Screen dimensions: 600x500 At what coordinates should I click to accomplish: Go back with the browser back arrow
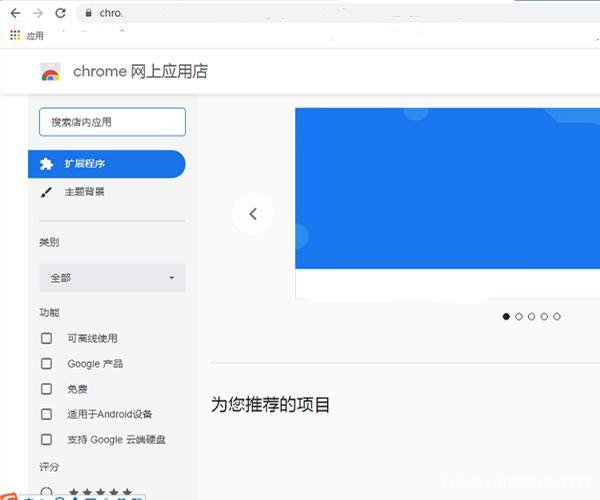tap(15, 13)
